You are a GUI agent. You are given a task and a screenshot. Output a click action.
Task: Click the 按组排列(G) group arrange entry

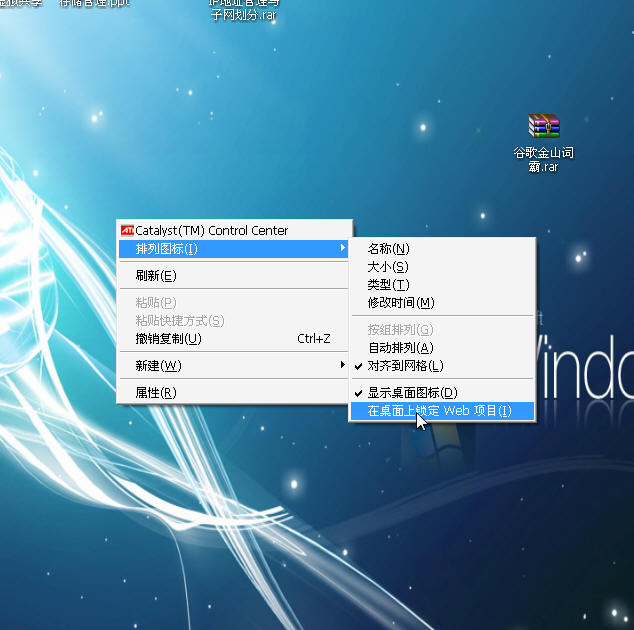[x=400, y=330]
